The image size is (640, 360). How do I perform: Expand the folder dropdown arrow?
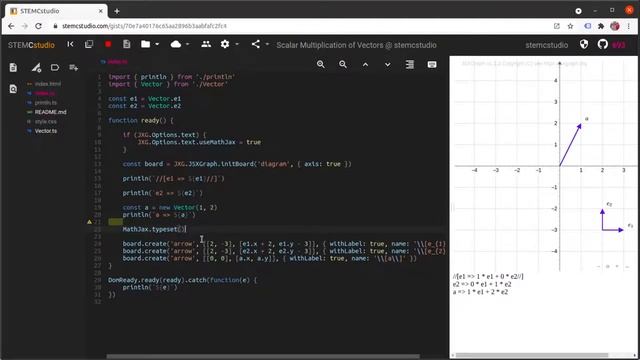click(x=157, y=44)
